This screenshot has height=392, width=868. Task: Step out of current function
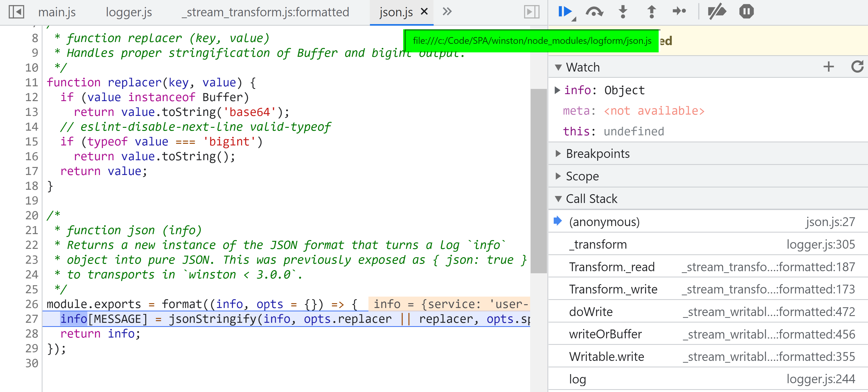tap(651, 12)
